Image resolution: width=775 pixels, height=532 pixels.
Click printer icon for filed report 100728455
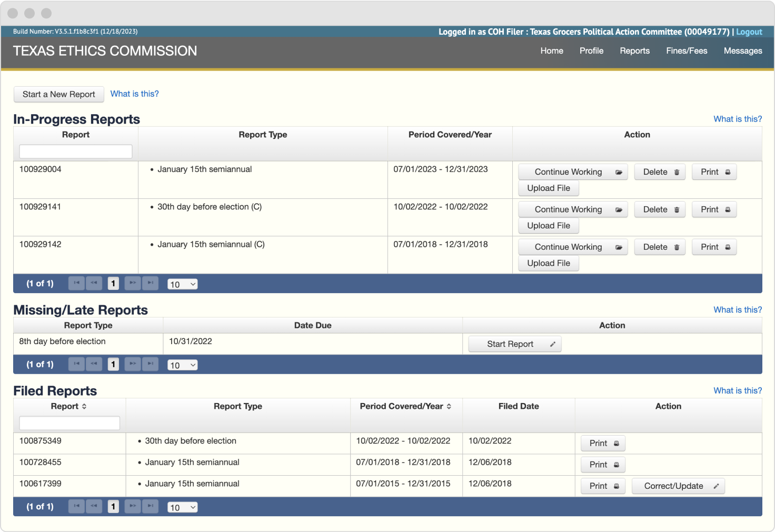point(616,464)
